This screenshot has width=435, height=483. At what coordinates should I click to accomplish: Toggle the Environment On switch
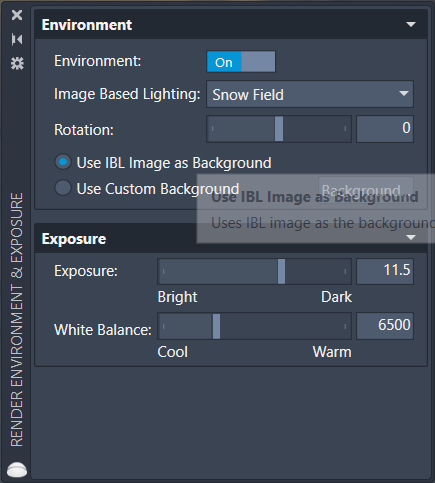click(x=241, y=62)
